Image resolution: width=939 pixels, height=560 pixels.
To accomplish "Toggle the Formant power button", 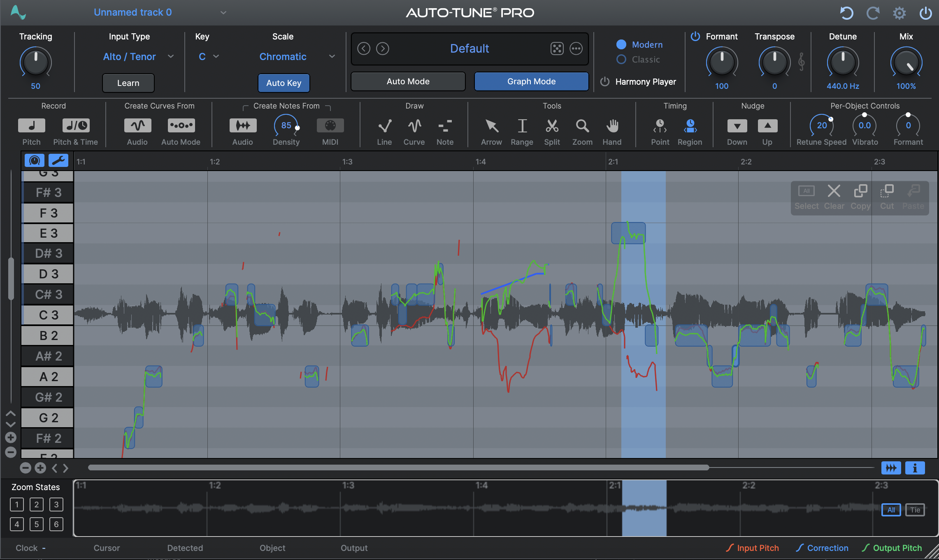I will (x=695, y=36).
